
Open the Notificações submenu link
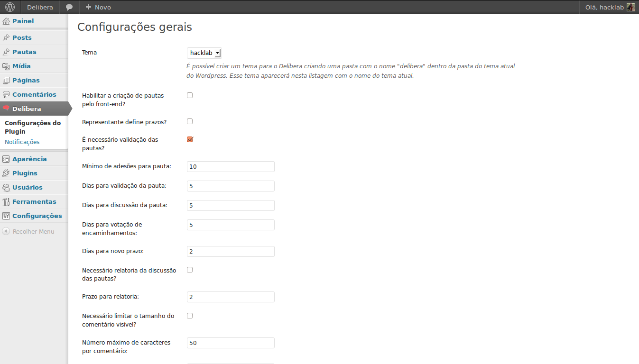click(22, 142)
